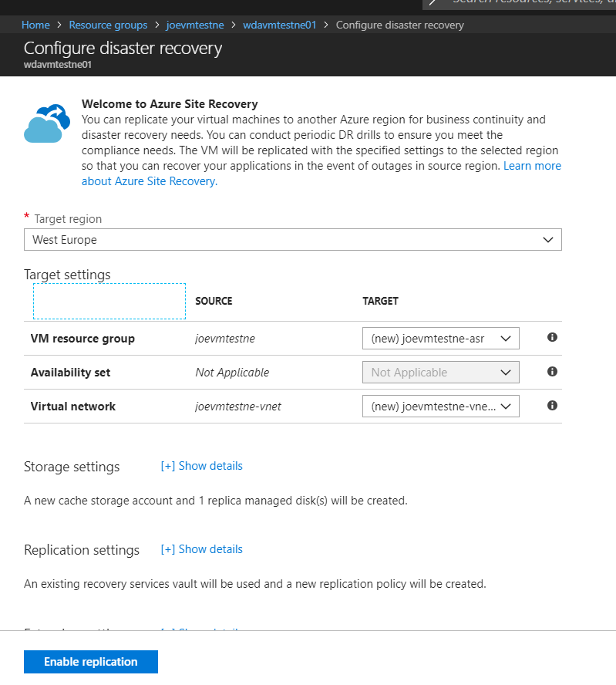Expand Show details for Storage settings
616x685 pixels.
coord(202,466)
